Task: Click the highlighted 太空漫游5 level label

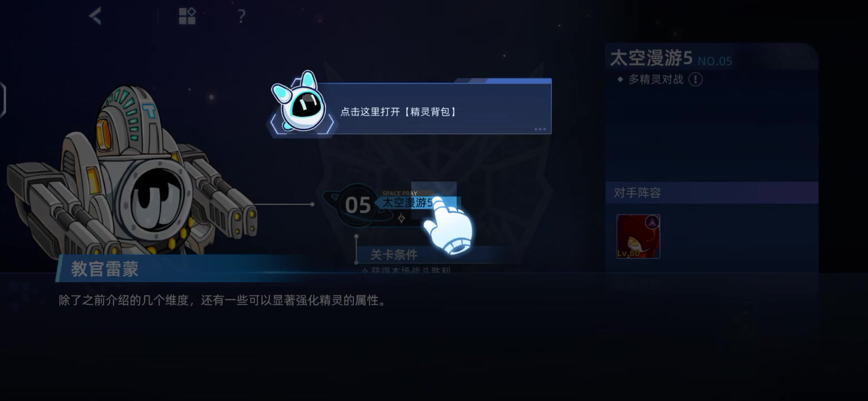Action: coord(407,203)
